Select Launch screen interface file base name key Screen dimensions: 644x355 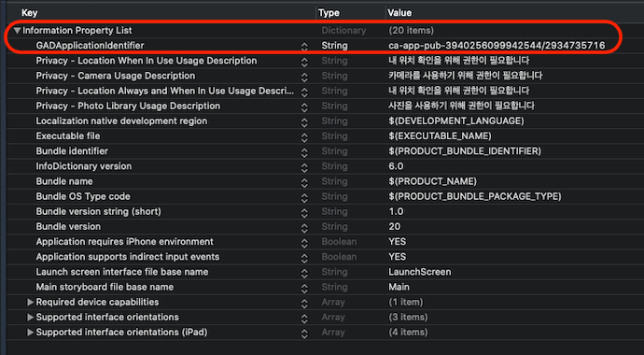click(122, 272)
